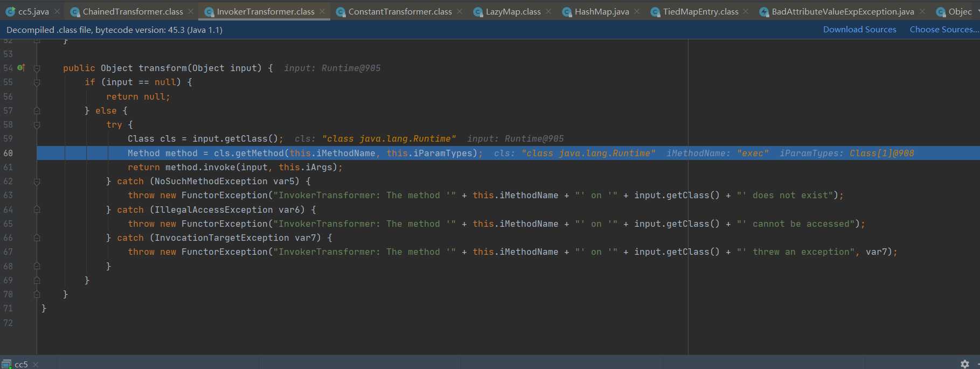Click gutter line number 60 on highlighted line
Viewport: 980px width, 369px height.
[8, 153]
